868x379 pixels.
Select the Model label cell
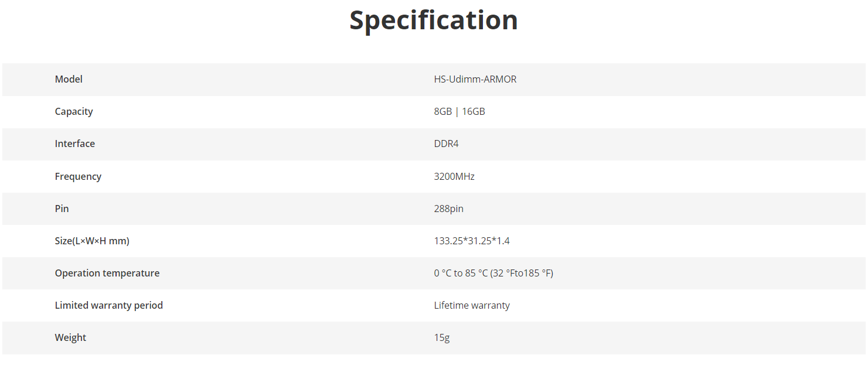point(69,79)
